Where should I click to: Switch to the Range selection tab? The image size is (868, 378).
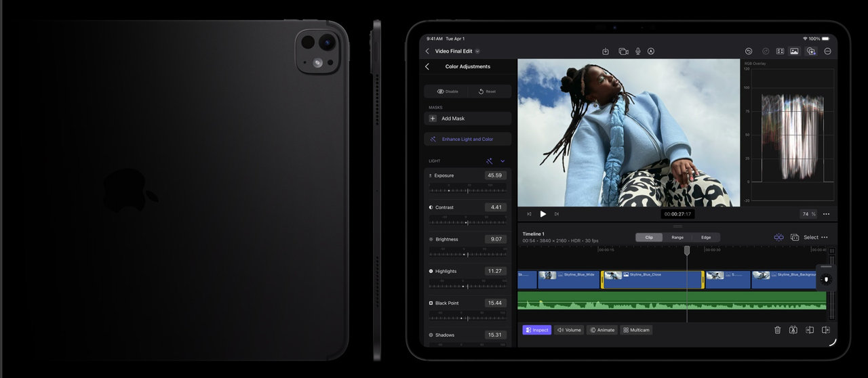click(677, 238)
